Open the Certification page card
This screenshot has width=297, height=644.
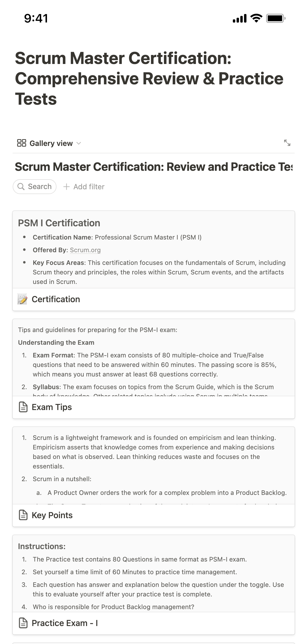56,299
